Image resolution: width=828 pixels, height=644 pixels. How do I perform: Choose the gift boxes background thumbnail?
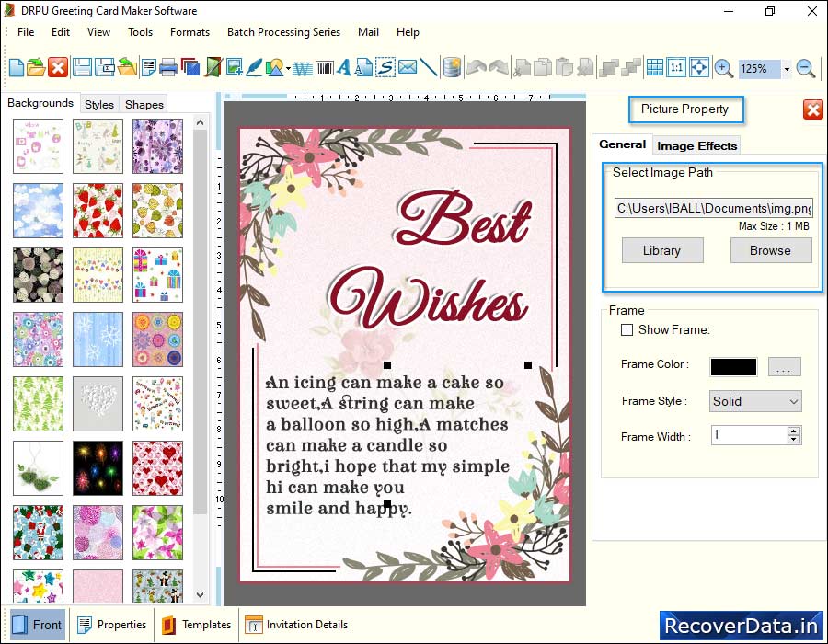click(158, 275)
